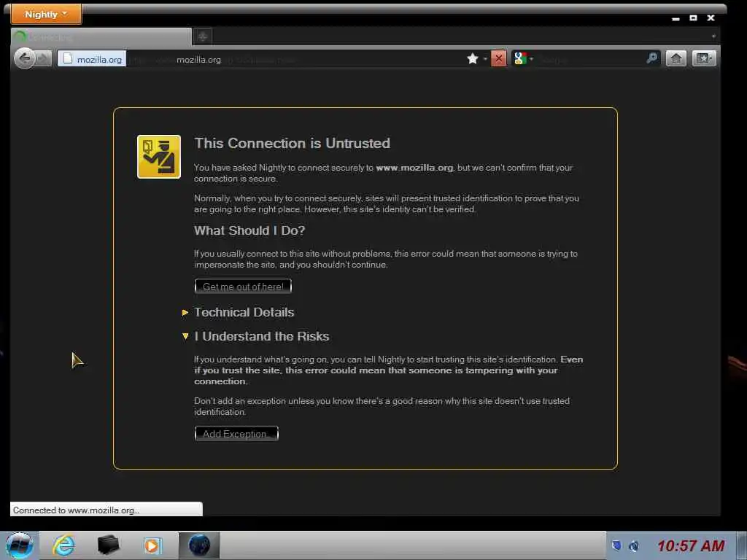Viewport: 747px width, 560px height.
Task: Open the black box taskbar application
Action: [x=108, y=545]
